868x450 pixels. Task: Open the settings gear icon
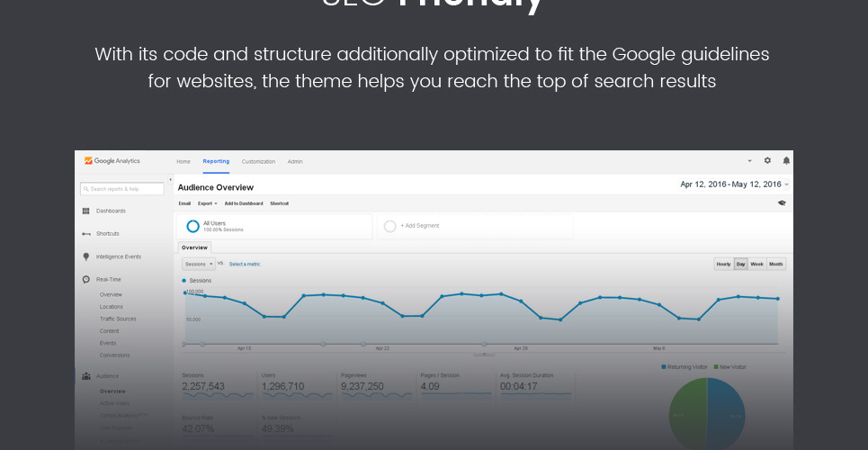tap(767, 161)
